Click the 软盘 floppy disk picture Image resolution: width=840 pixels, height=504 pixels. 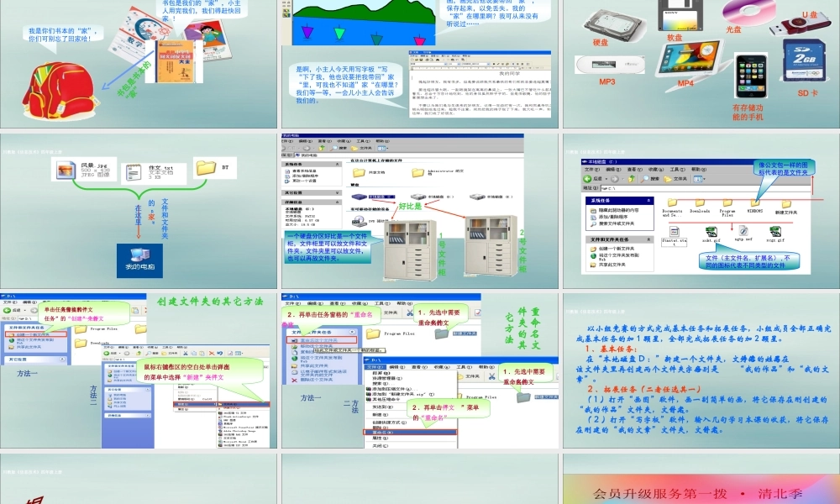(680, 15)
